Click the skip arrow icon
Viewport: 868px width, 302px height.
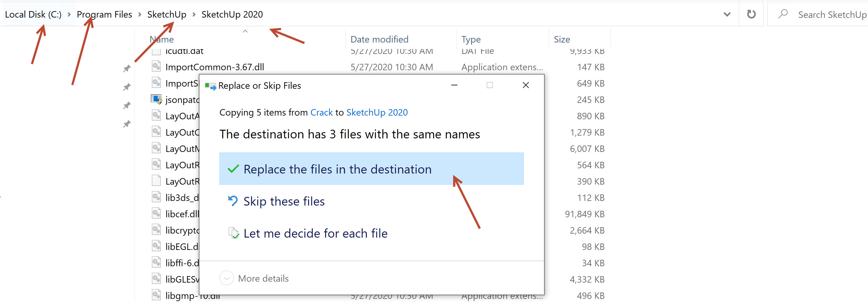coord(233,201)
